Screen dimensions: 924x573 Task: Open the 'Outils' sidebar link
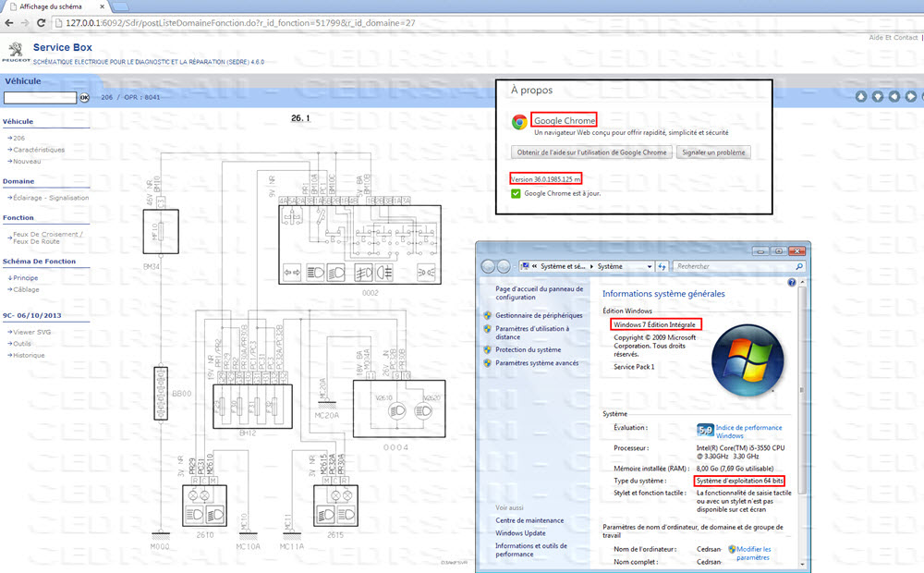(x=22, y=343)
